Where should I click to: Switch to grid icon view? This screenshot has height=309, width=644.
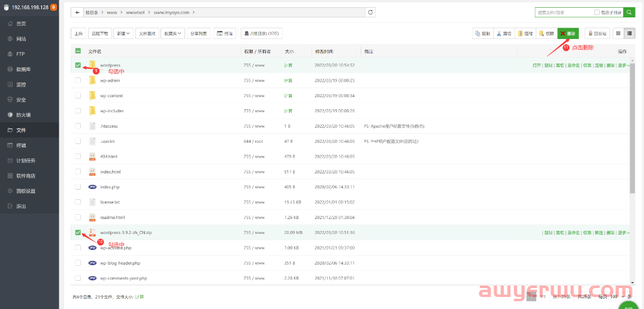coord(618,34)
